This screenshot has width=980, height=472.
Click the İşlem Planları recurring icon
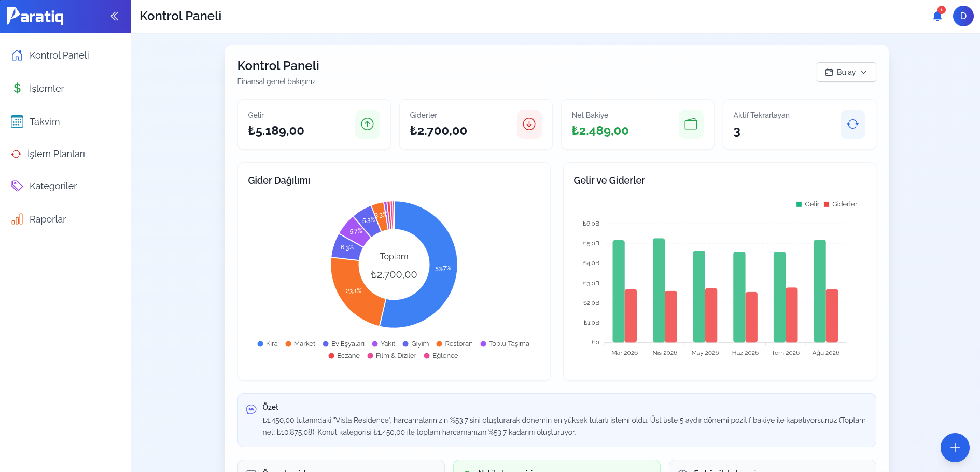pos(16,154)
